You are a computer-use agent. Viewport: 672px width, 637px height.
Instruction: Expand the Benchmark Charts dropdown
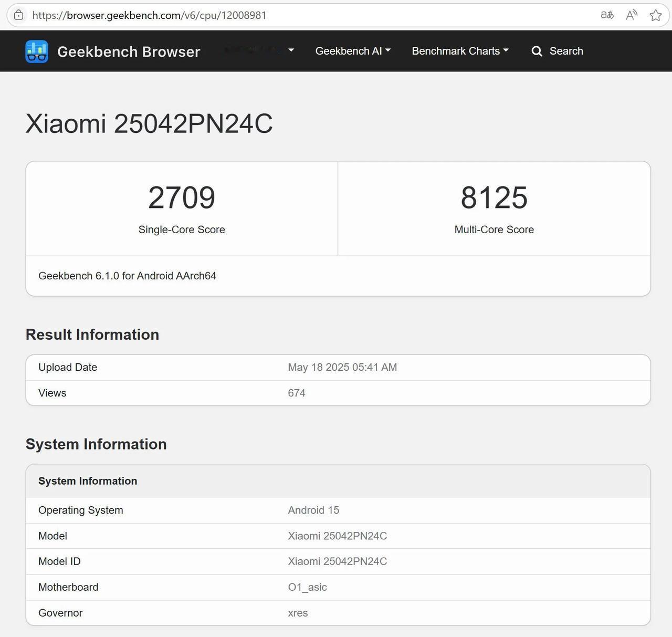coord(460,51)
